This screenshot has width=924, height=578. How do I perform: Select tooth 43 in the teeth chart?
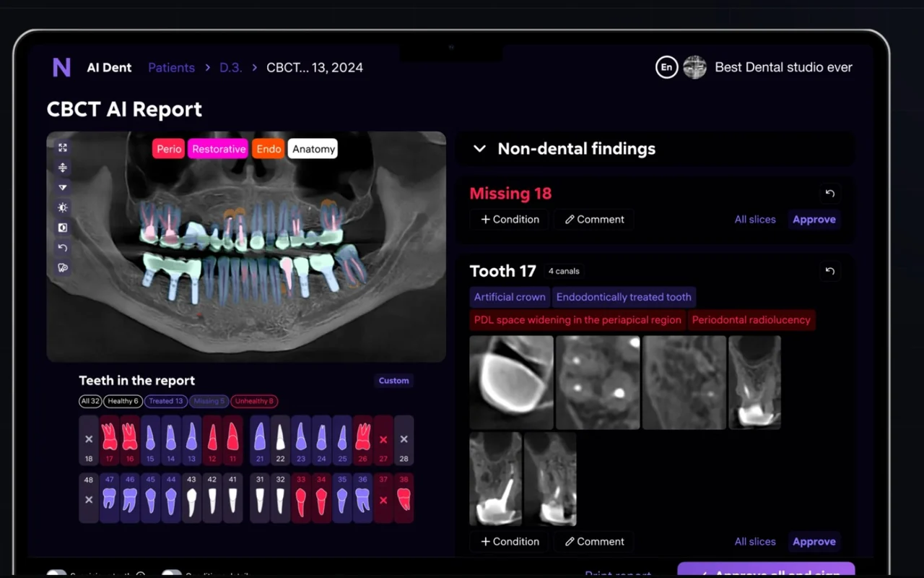(x=191, y=498)
